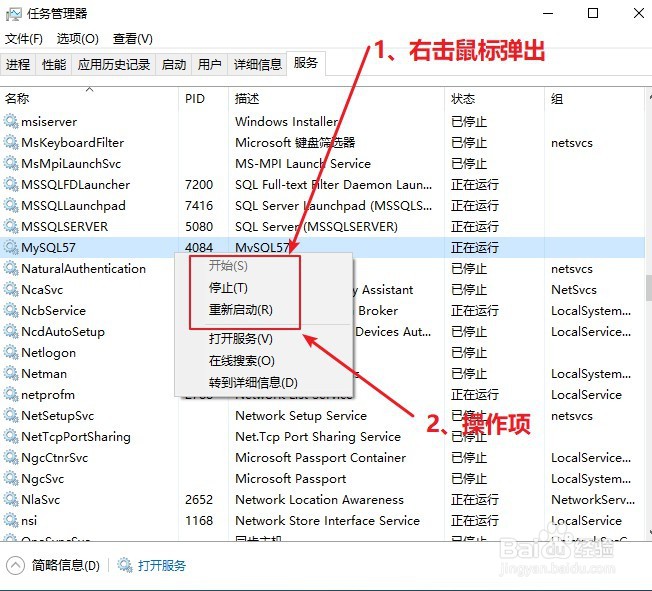
Task: Open the 选项(O) menu
Action: point(77,39)
